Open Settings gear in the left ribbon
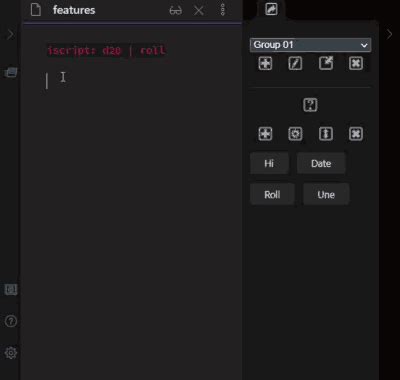 pyautogui.click(x=11, y=353)
